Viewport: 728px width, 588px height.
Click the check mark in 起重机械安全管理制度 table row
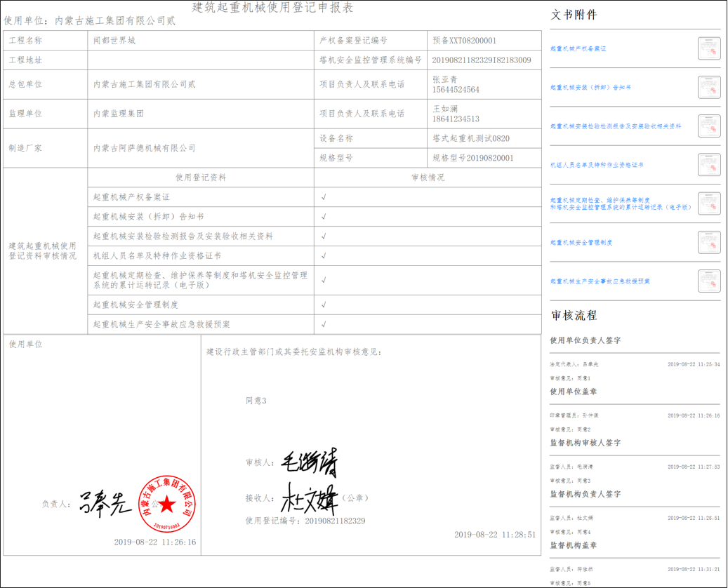point(324,305)
